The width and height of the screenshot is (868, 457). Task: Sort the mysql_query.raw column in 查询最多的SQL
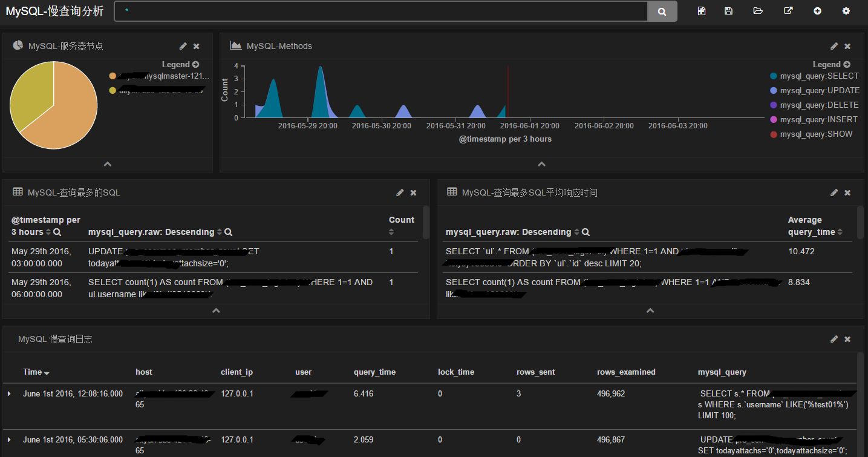tap(220, 232)
